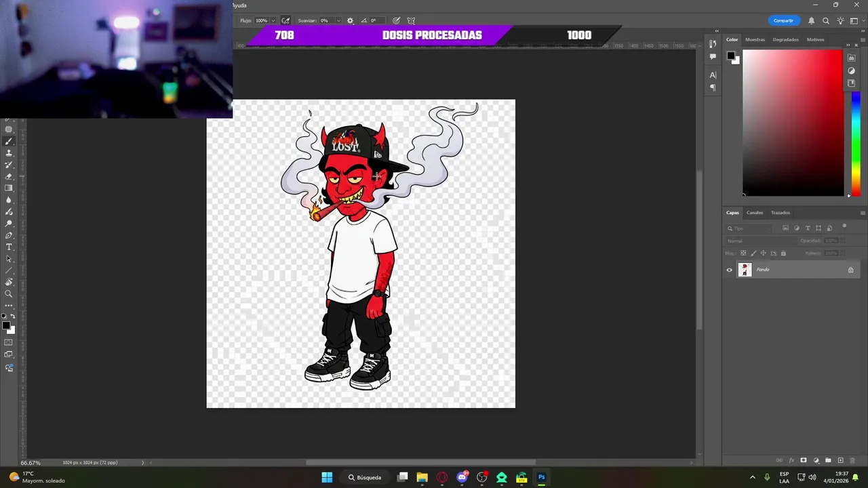Change the screen mode

pyautogui.click(x=9, y=354)
